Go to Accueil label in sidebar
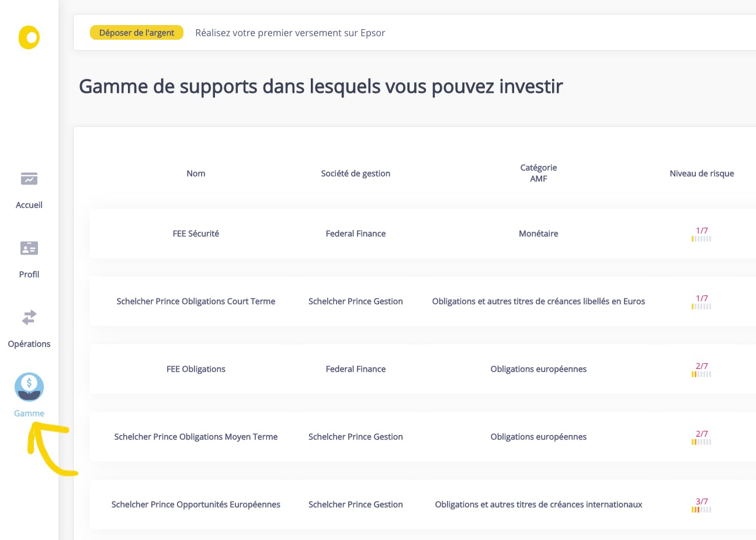Screen dimensions: 756x540 (x=29, y=205)
